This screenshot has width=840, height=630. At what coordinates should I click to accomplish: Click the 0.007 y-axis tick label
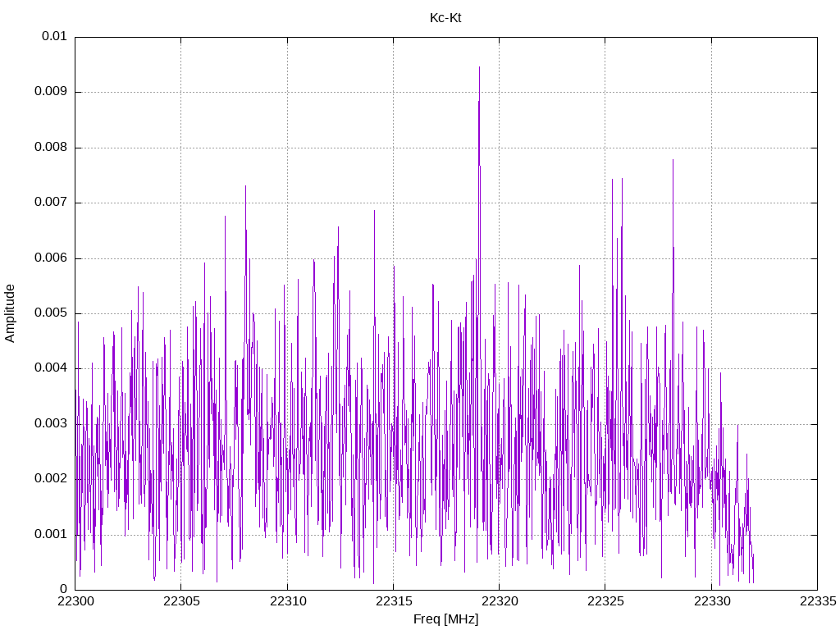(x=50, y=202)
